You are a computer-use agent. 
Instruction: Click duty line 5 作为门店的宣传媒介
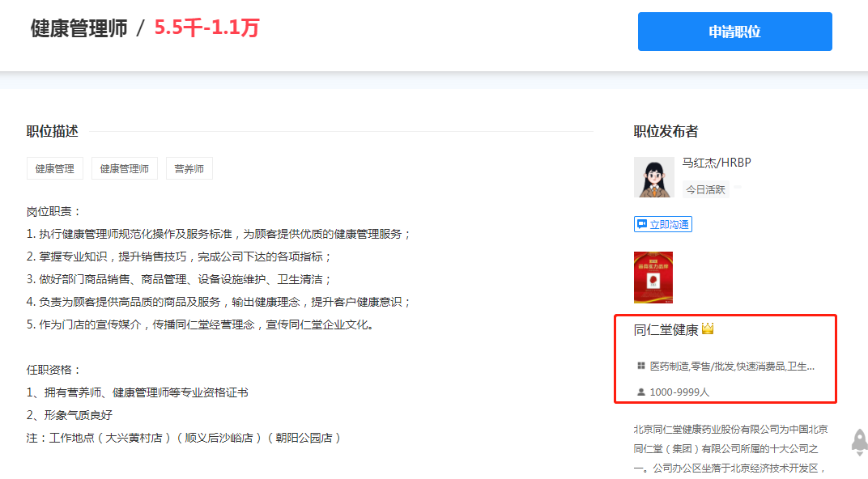tap(200, 324)
